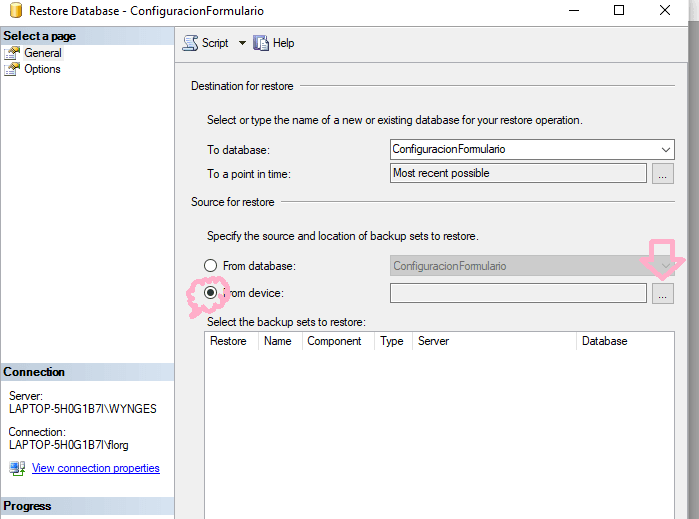This screenshot has width=699, height=519.
Task: Click the connection properties icon
Action: tap(17, 468)
